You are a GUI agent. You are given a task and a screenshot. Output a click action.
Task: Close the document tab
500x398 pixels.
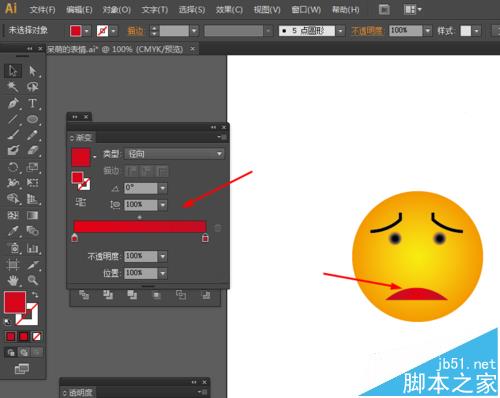pos(193,49)
